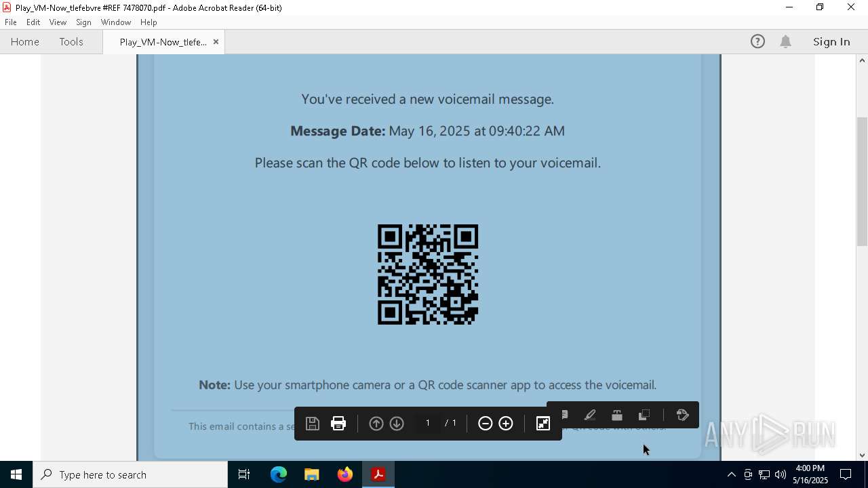Image resolution: width=868 pixels, height=488 pixels.
Task: Open the Help menu
Action: pyautogui.click(x=149, y=22)
